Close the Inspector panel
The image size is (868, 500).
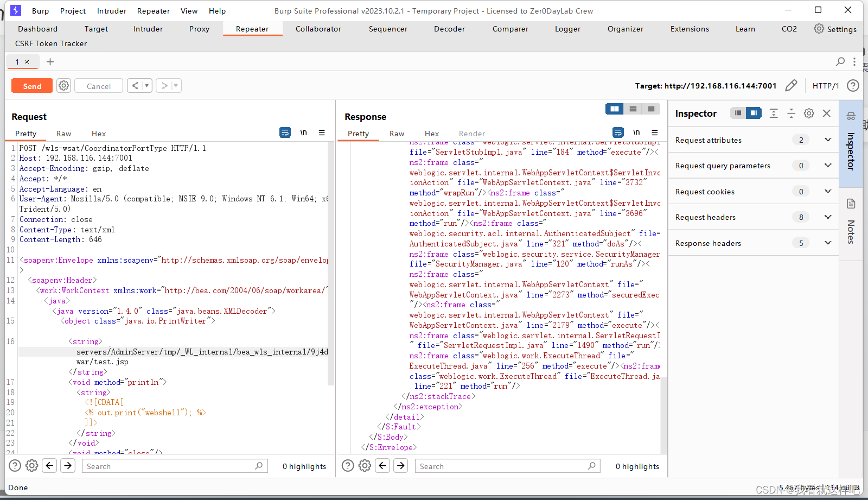tap(827, 113)
